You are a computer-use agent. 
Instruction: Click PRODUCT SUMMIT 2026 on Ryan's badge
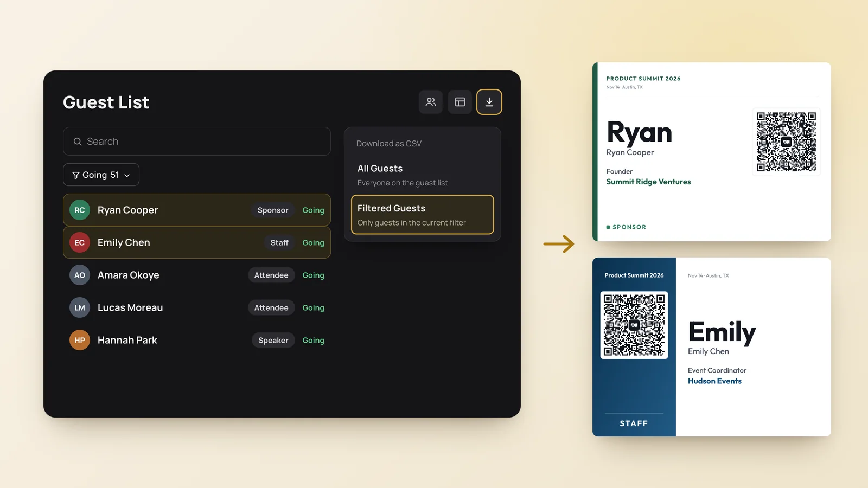point(643,79)
